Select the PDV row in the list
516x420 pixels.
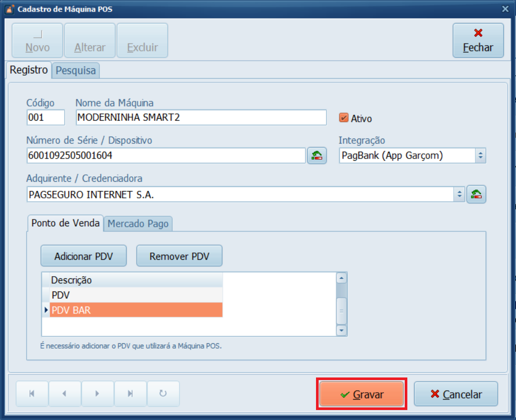136,295
